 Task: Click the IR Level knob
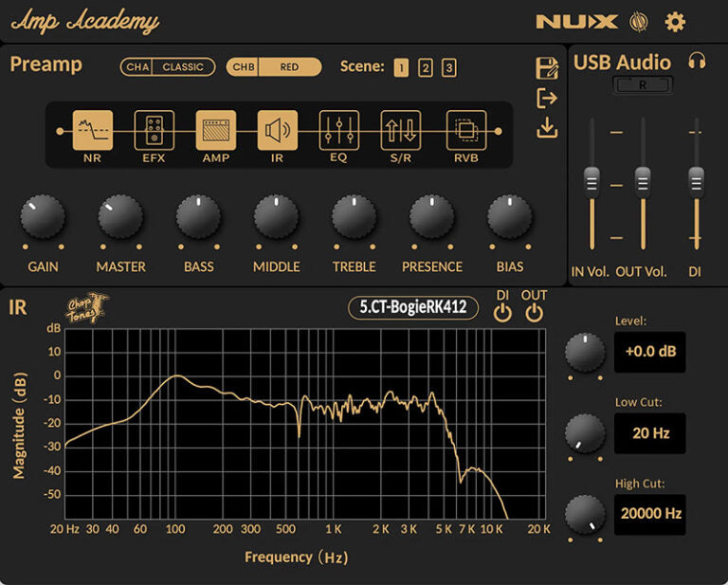(585, 352)
